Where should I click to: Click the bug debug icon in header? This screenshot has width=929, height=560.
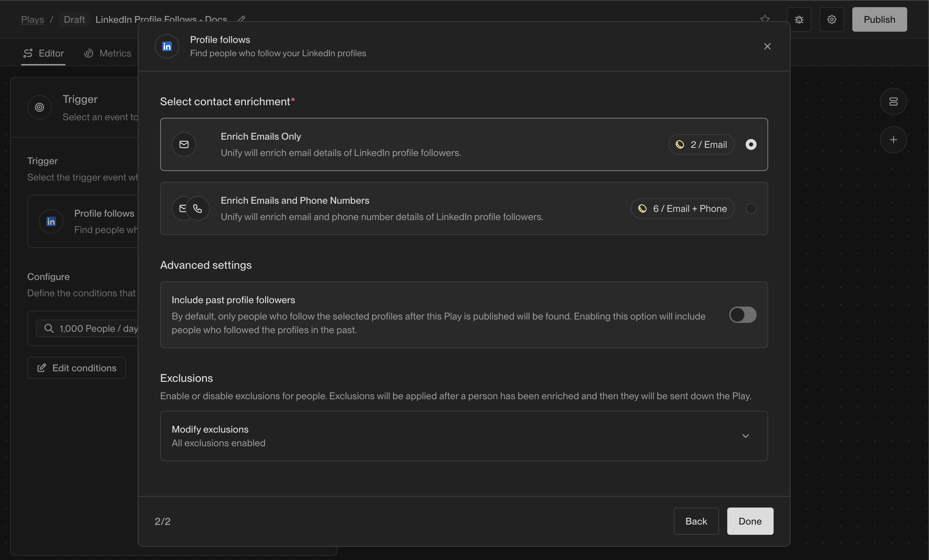[798, 20]
